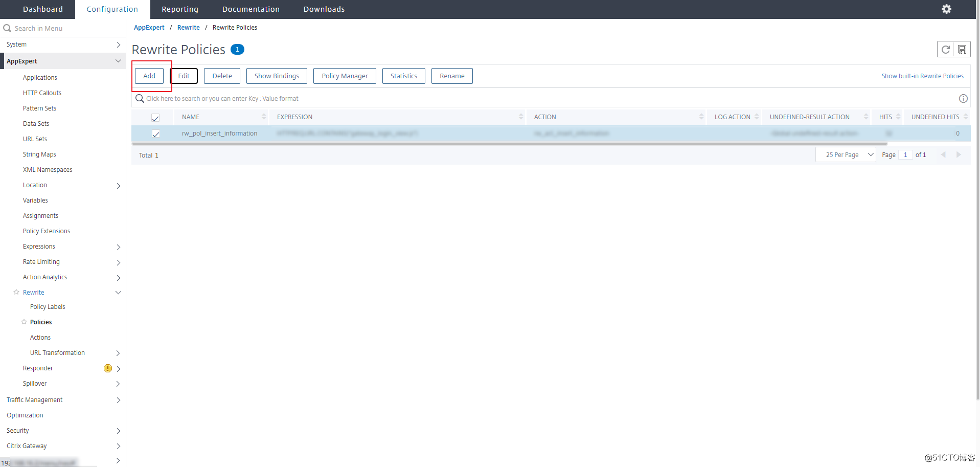Open Applications in sidebar

point(40,78)
